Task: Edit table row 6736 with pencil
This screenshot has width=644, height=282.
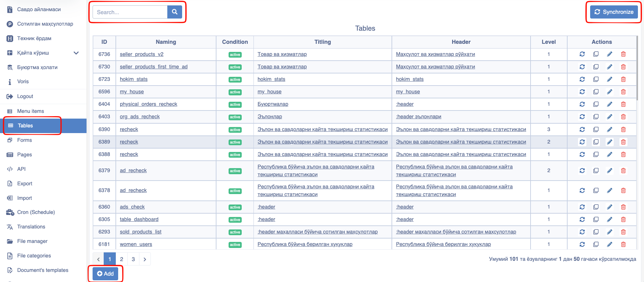Action: (610, 54)
